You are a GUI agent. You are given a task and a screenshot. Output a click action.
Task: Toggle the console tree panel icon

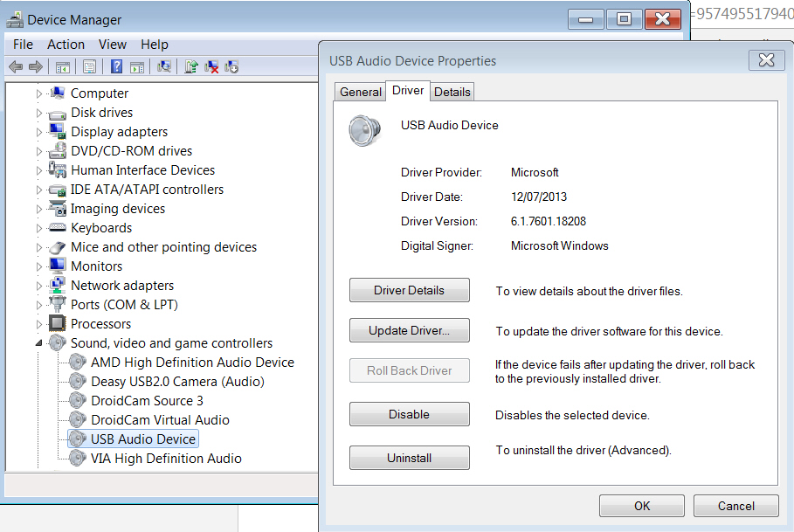(x=62, y=66)
